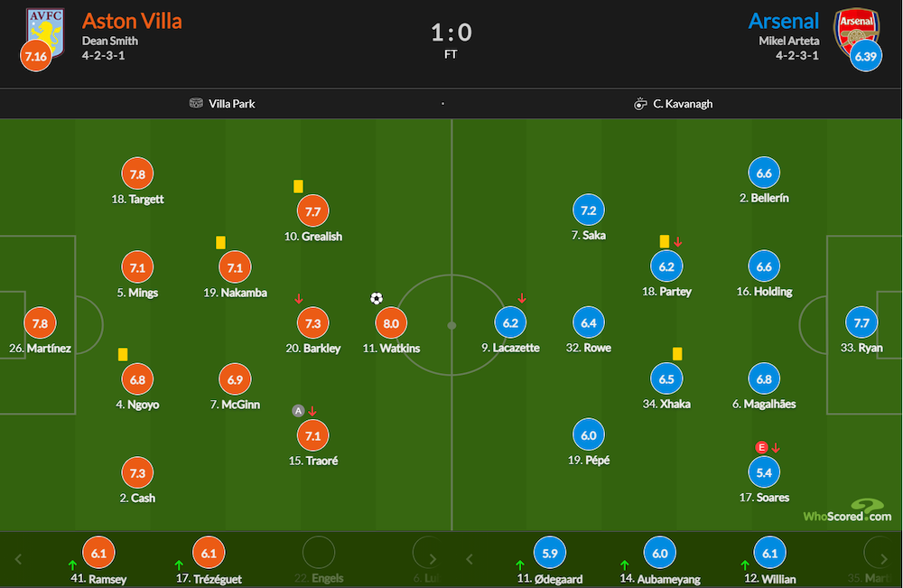This screenshot has width=903, height=588.
Task: Click the goal ball icon near Watkins
Action: pos(377,298)
